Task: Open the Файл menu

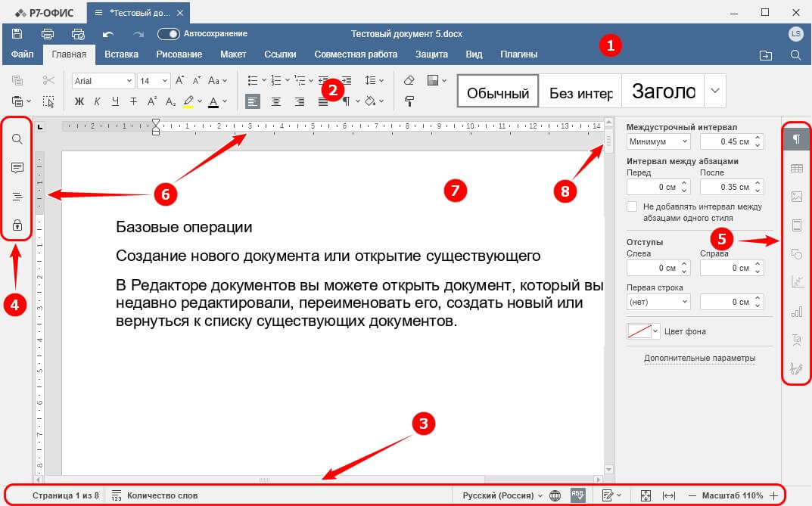Action: tap(22, 54)
